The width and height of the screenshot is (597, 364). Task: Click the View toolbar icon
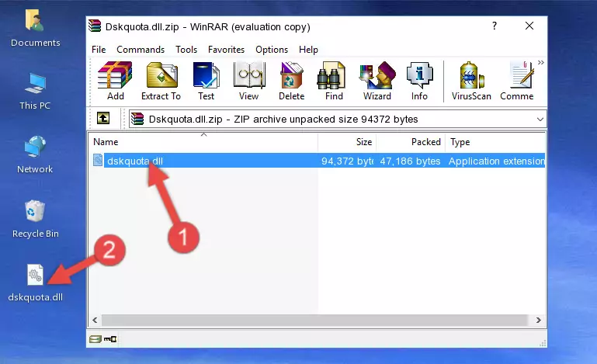coord(249,81)
